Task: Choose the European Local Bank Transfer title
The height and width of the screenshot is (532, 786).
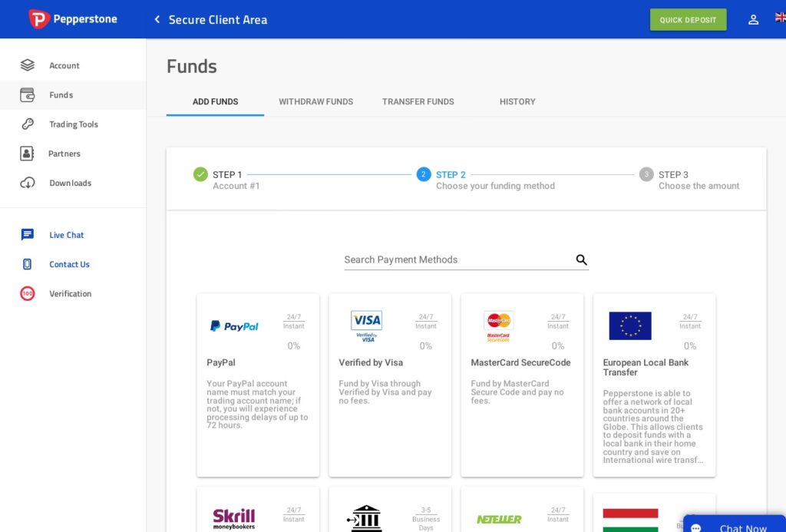Action: (646, 368)
